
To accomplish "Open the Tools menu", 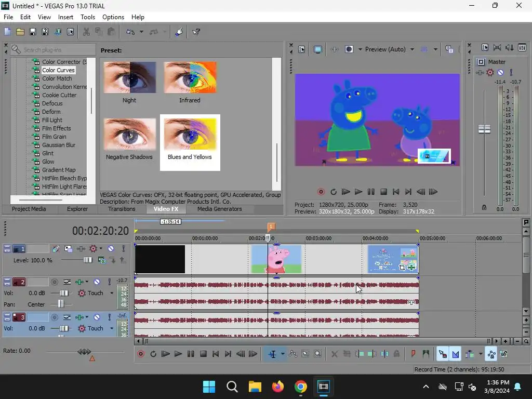I will 87,17.
